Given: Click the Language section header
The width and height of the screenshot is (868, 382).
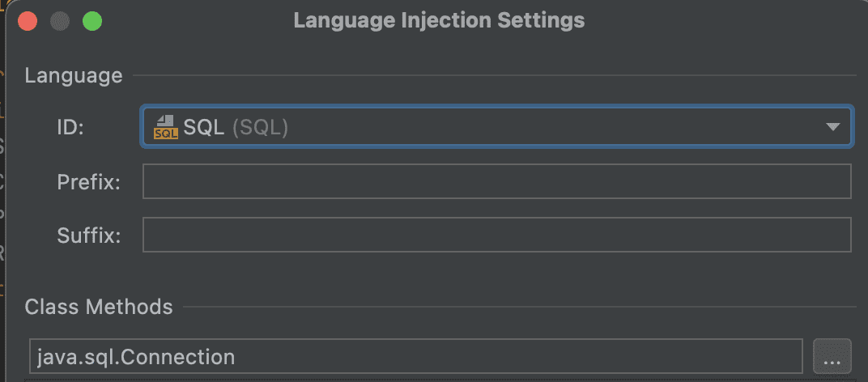Looking at the screenshot, I should click(74, 76).
